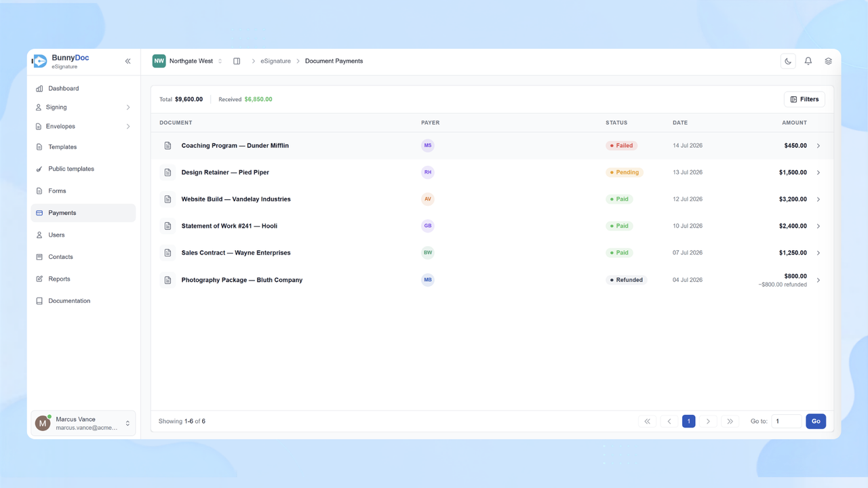Expand the Signing submenu chevron

pyautogui.click(x=128, y=107)
